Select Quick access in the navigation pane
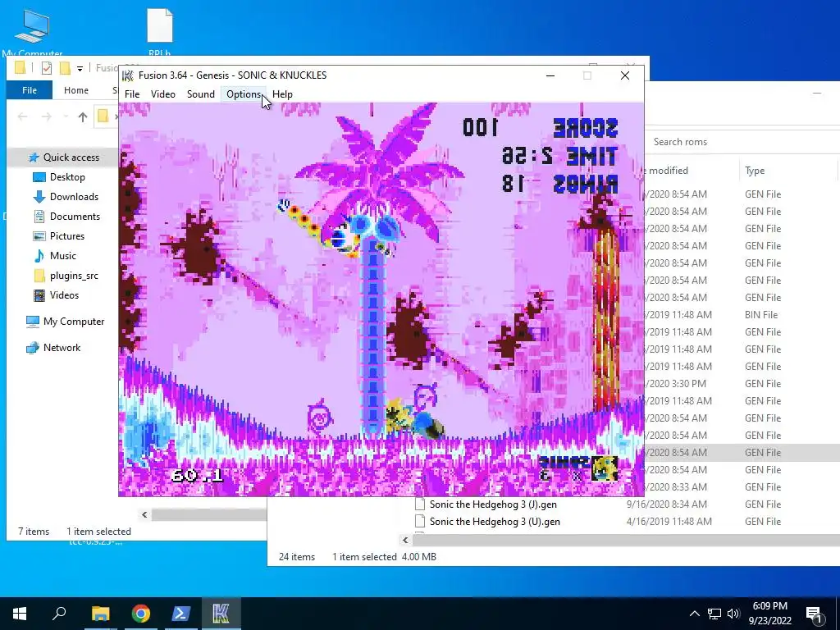 [x=71, y=157]
